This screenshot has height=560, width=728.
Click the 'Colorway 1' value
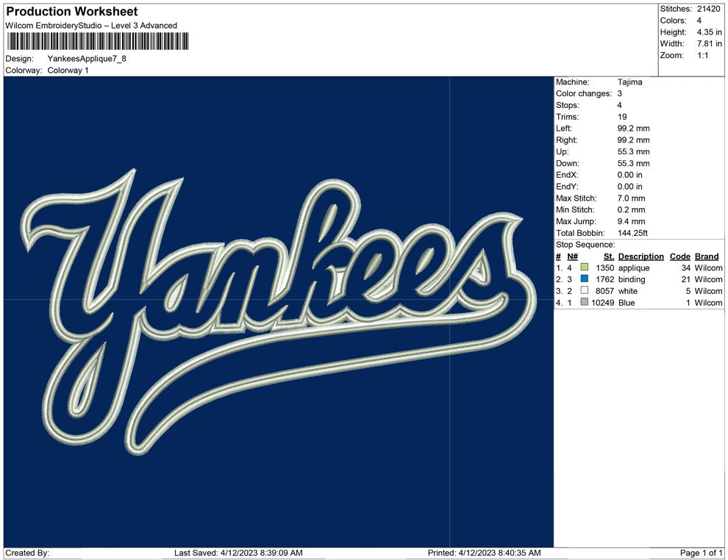coord(68,71)
